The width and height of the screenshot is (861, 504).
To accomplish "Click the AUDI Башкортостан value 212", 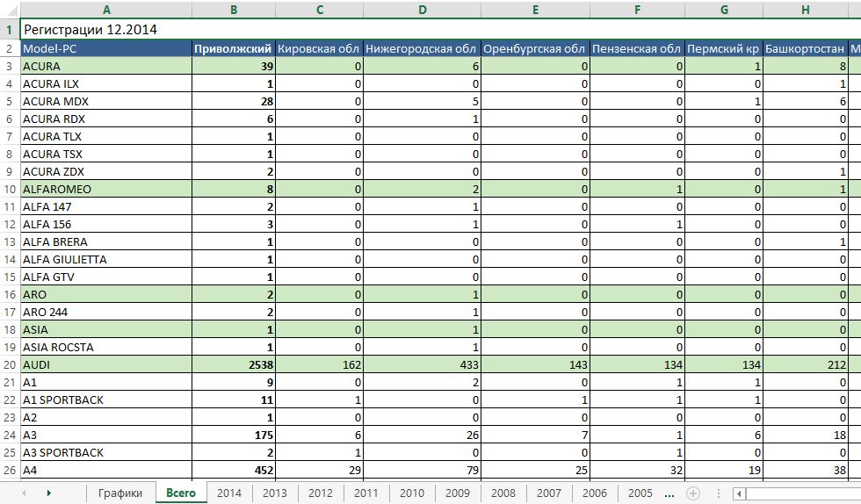I will pyautogui.click(x=805, y=364).
